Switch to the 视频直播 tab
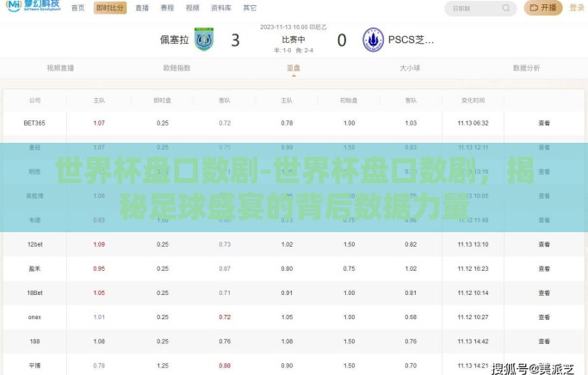Image resolution: width=588 pixels, height=375 pixels. click(60, 68)
